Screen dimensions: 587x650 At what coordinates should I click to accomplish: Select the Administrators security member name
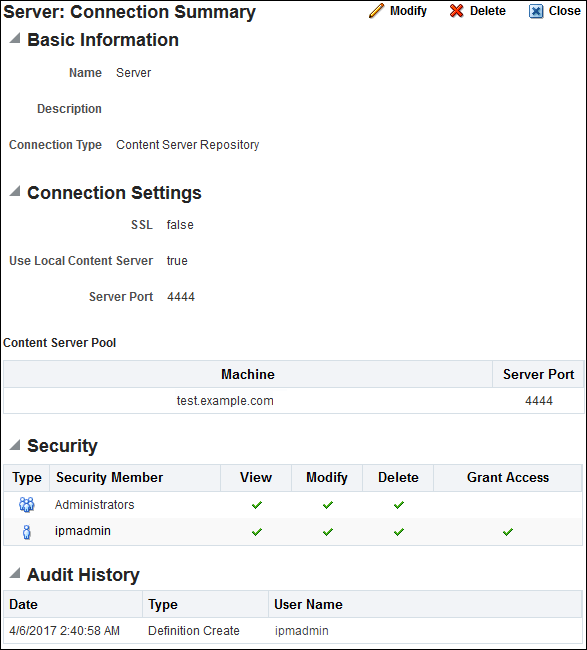pyautogui.click(x=95, y=504)
